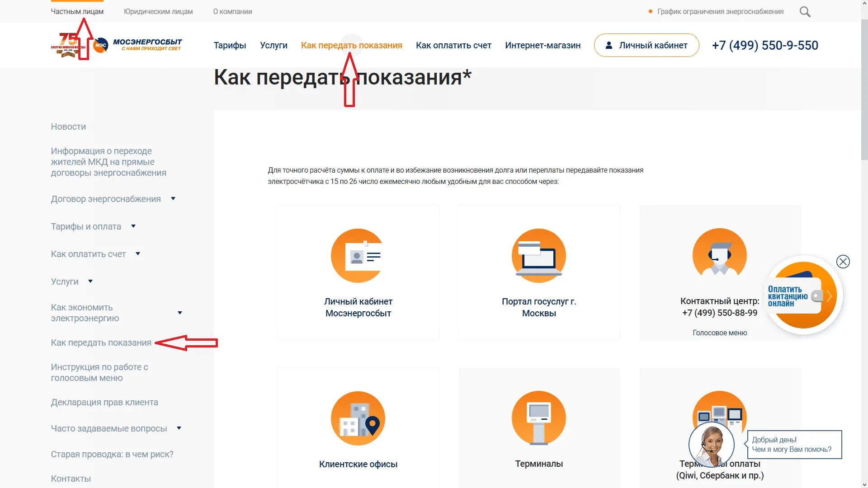
Task: Open Информация о переходе жителей МКД link
Action: (x=108, y=162)
